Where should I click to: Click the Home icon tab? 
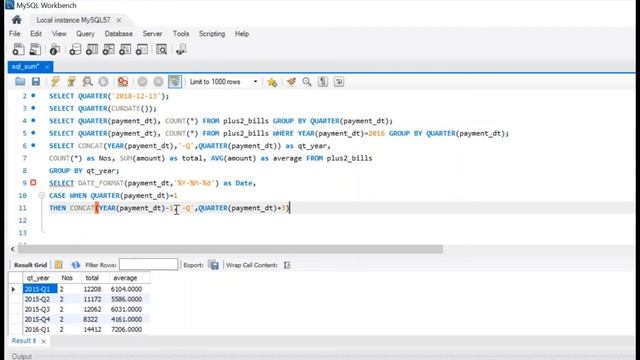click(x=17, y=20)
